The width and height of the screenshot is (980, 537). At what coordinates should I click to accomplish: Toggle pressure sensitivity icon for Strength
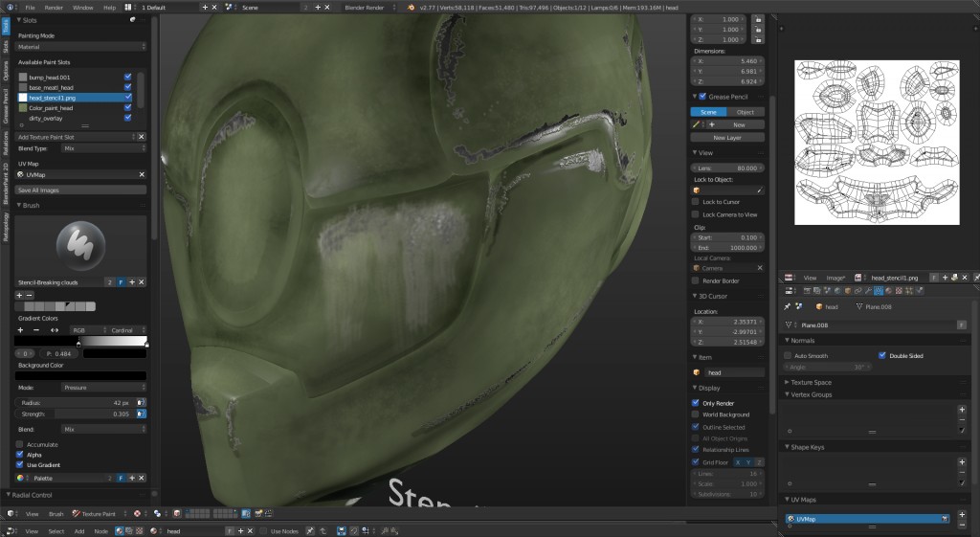coord(142,414)
